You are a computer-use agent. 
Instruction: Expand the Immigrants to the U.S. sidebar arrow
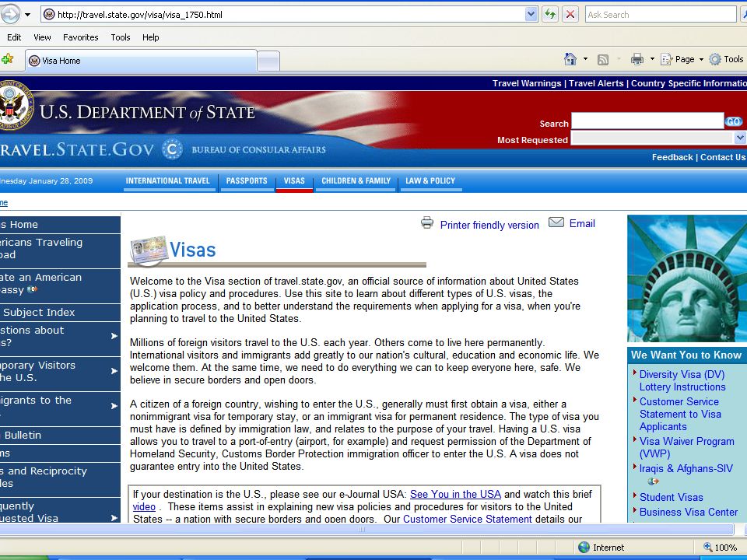click(x=114, y=406)
